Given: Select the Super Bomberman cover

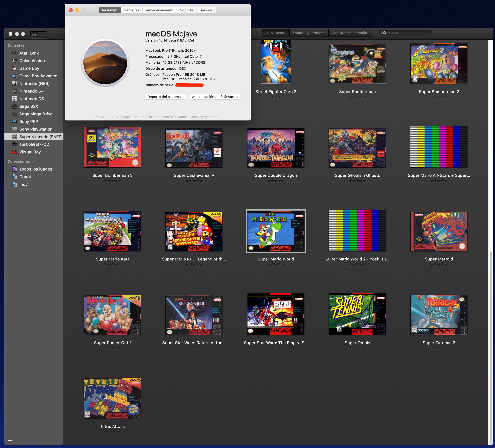Looking at the screenshot, I should pyautogui.click(x=357, y=64).
